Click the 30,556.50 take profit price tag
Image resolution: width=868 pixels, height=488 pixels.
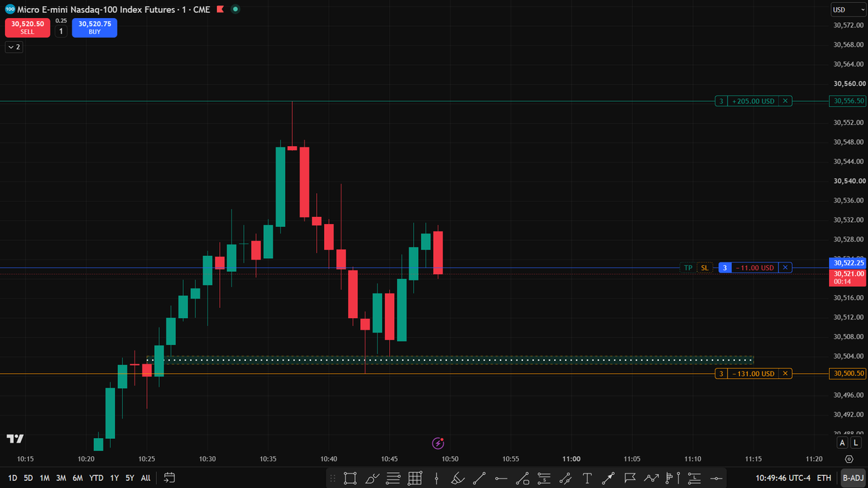pyautogui.click(x=848, y=101)
